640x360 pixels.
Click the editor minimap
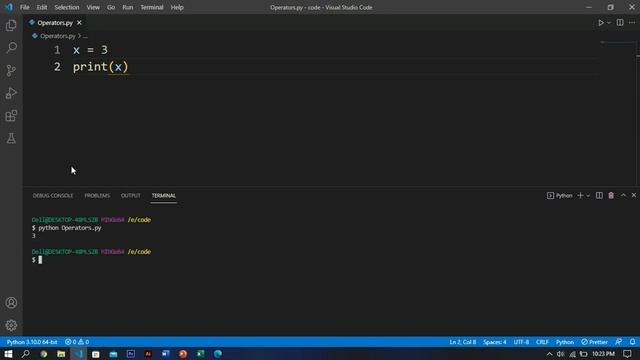pyautogui.click(x=617, y=43)
